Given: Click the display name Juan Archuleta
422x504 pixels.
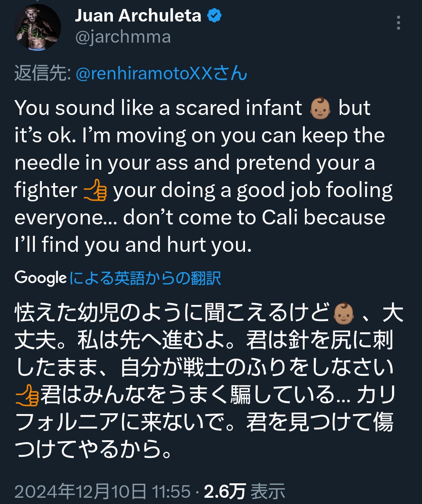Looking at the screenshot, I should (x=138, y=16).
